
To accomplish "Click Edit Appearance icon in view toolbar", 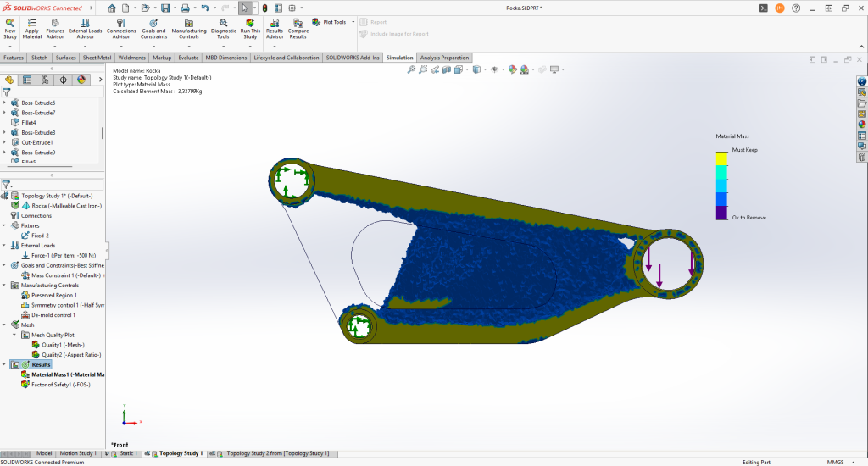I will click(x=513, y=69).
